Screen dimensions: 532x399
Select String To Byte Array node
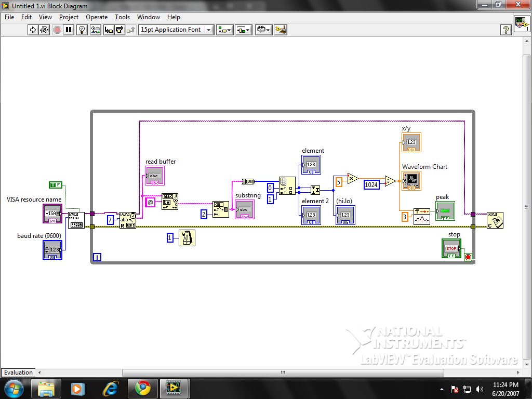248,181
